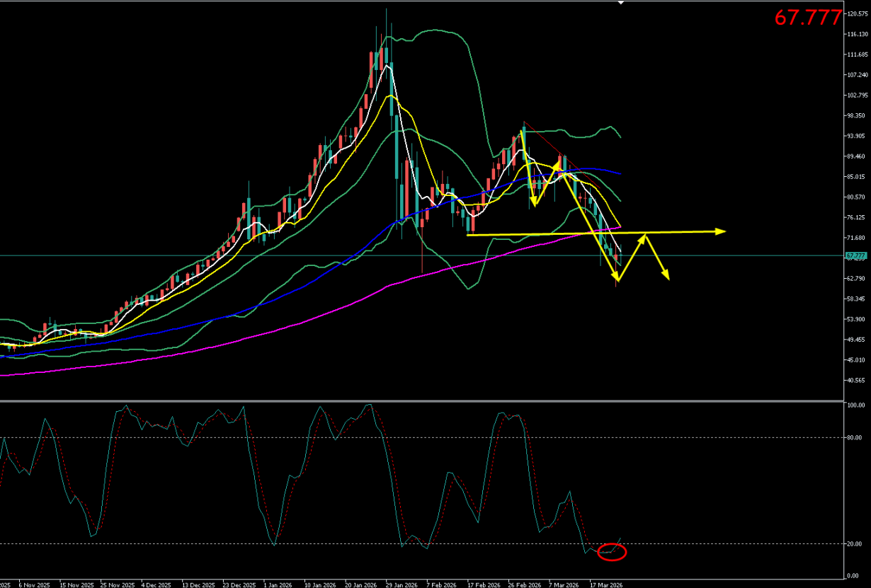
Task: Click the large red 67.777 price label
Action: click(808, 18)
